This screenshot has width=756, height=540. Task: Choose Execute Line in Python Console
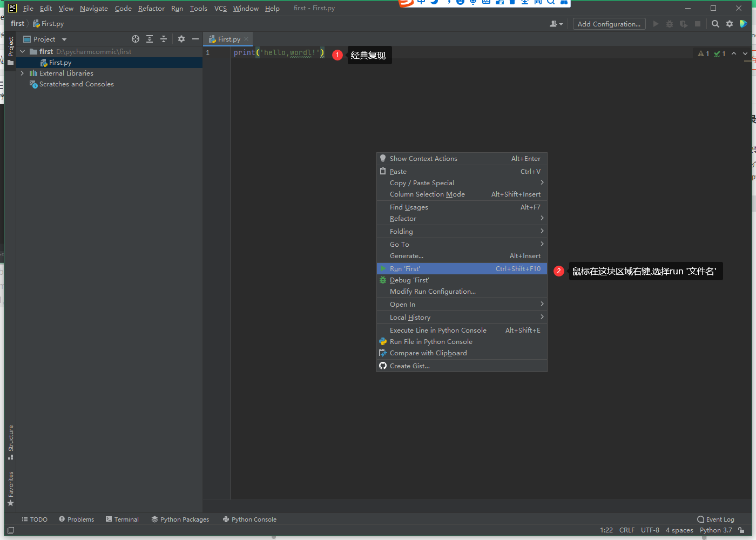pos(462,330)
